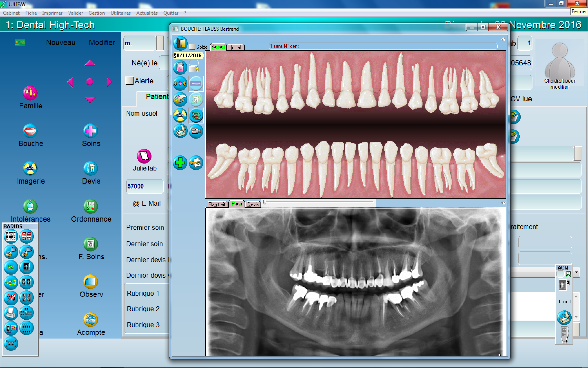Select the RADIOS full-mouth series grid icon
The width and height of the screenshot is (588, 368).
pyautogui.click(x=11, y=236)
